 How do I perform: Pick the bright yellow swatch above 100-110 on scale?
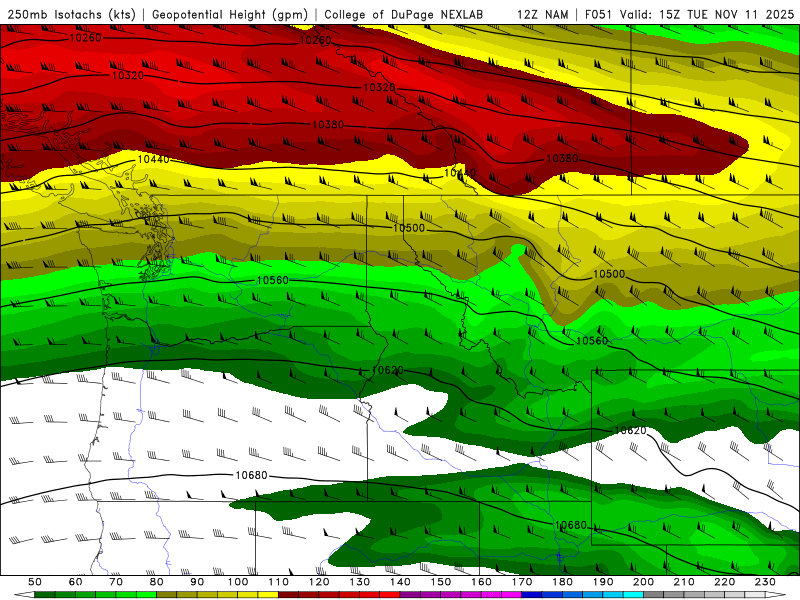coord(268,595)
